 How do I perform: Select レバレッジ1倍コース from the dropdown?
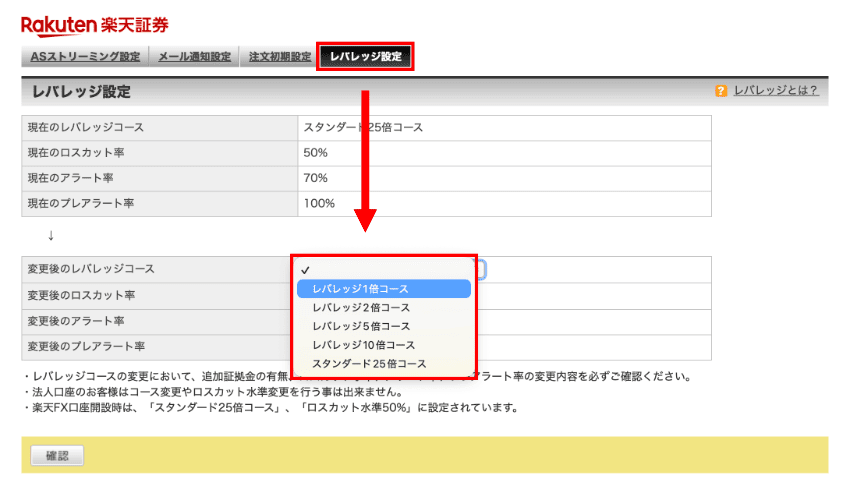pos(384,289)
